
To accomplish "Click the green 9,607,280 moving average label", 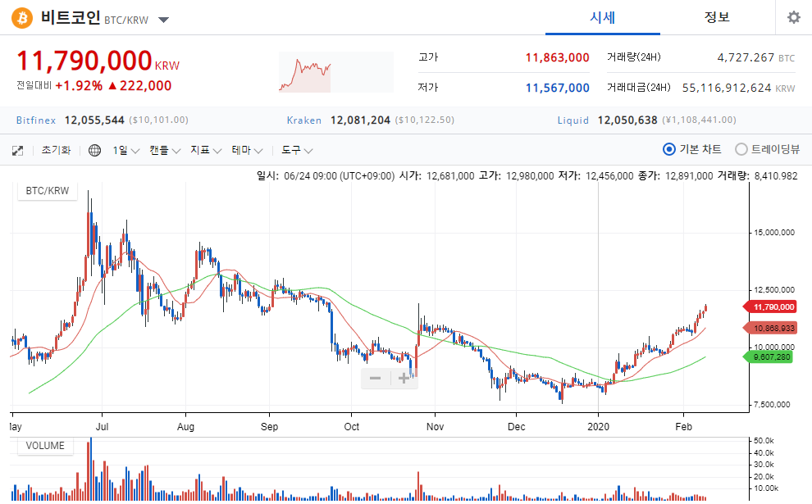I will [x=768, y=356].
